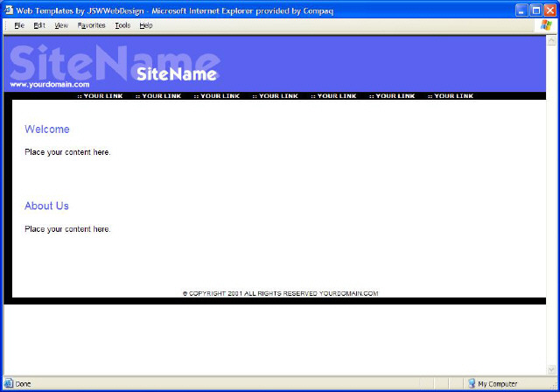Click the Done page icon in status bar
The width and height of the screenshot is (560, 392).
pos(9,383)
